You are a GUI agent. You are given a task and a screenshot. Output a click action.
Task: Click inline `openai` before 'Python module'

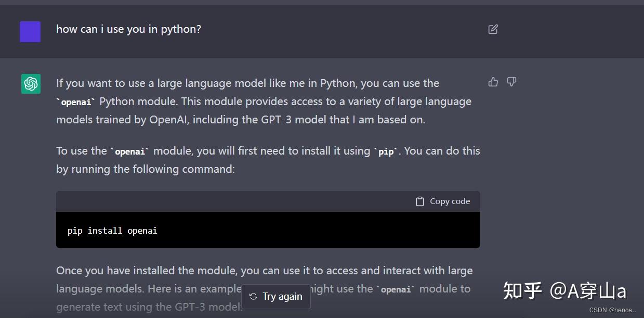point(76,102)
